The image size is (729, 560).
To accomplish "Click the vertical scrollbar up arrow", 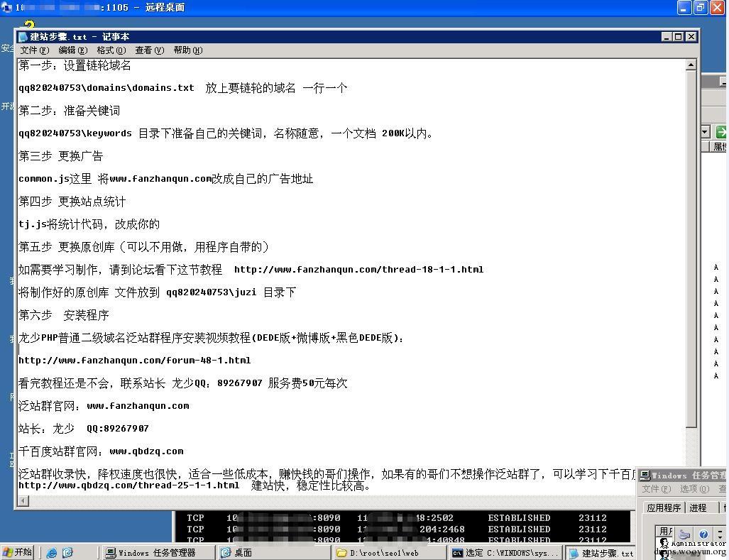I will (x=691, y=65).
